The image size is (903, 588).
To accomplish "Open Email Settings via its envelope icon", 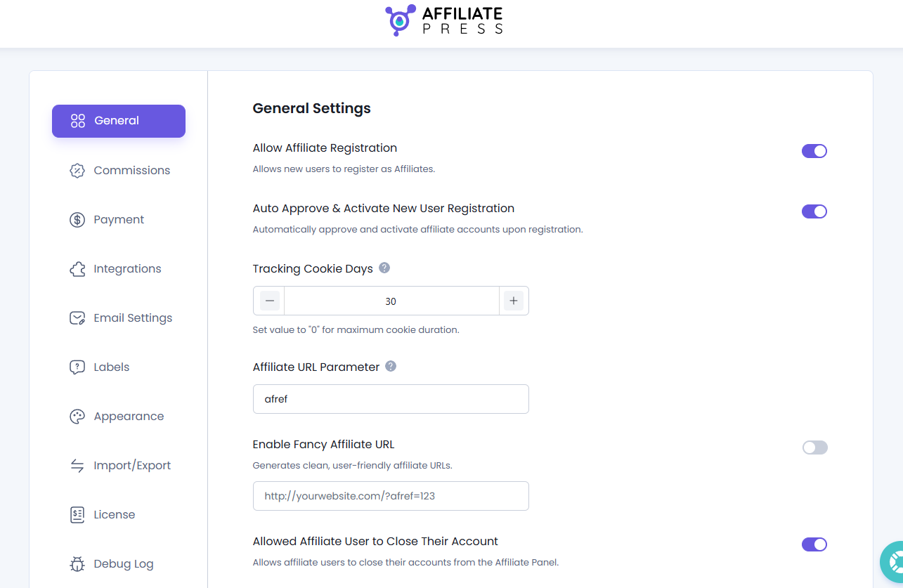I will tap(77, 318).
